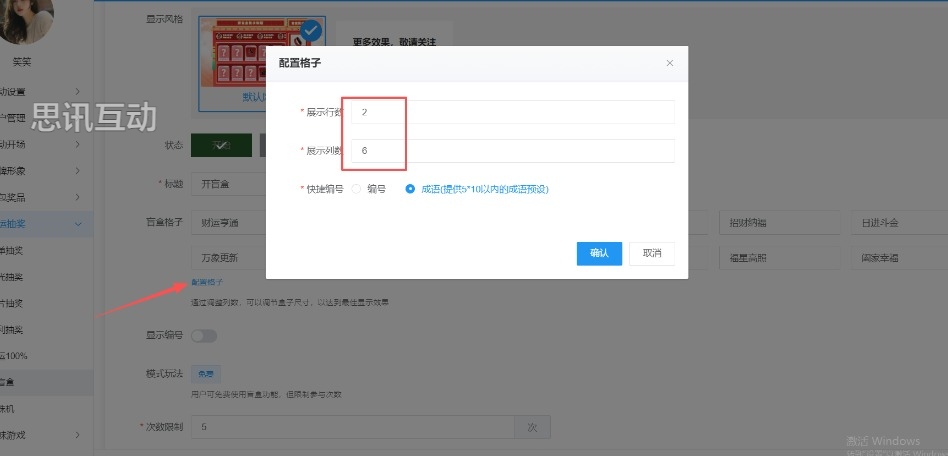This screenshot has height=456, width=948.
Task: Expand the 形象 sidebar submenu arrow
Action: 78,171
